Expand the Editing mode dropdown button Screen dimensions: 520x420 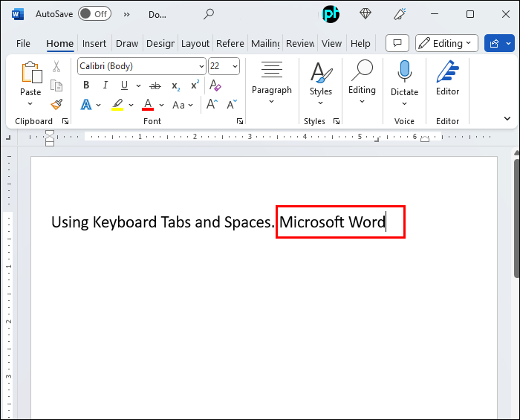(445, 43)
